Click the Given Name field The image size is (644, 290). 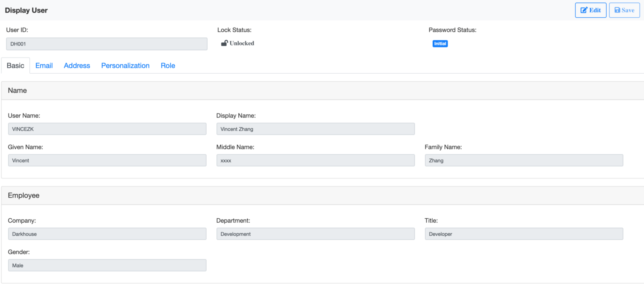tap(107, 160)
